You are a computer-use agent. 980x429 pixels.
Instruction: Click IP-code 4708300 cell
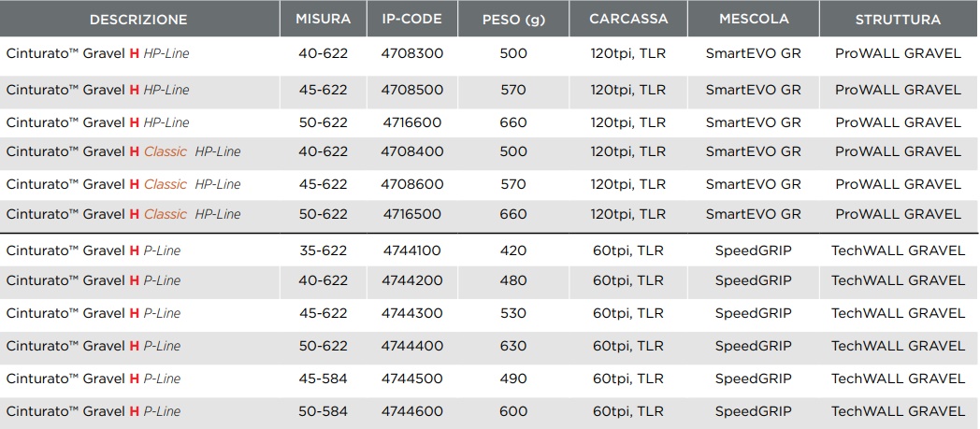[x=411, y=53]
